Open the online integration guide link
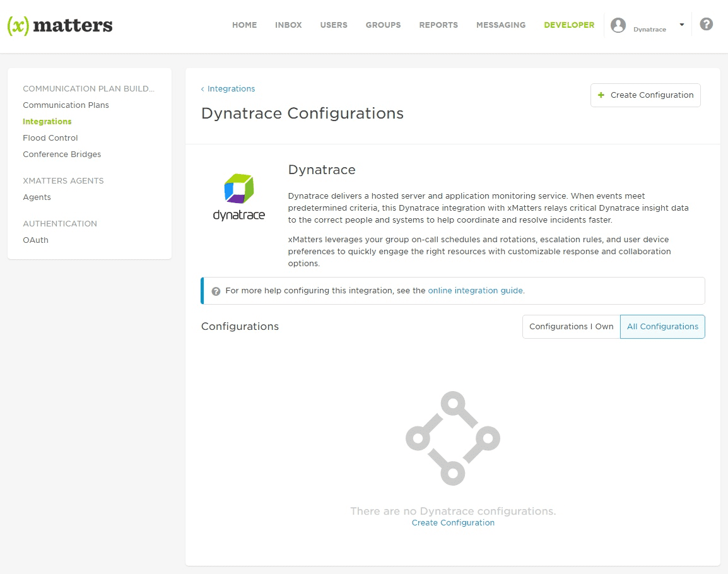Viewport: 728px width, 574px height. coord(475,290)
